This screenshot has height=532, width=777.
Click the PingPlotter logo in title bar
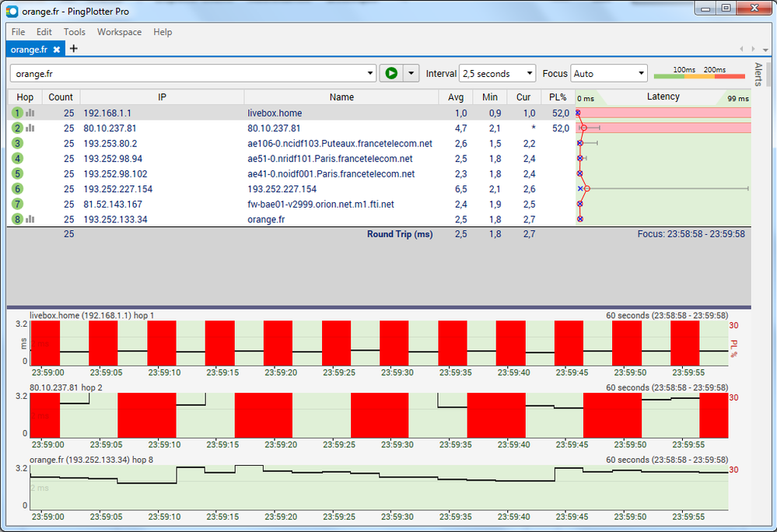coord(12,12)
